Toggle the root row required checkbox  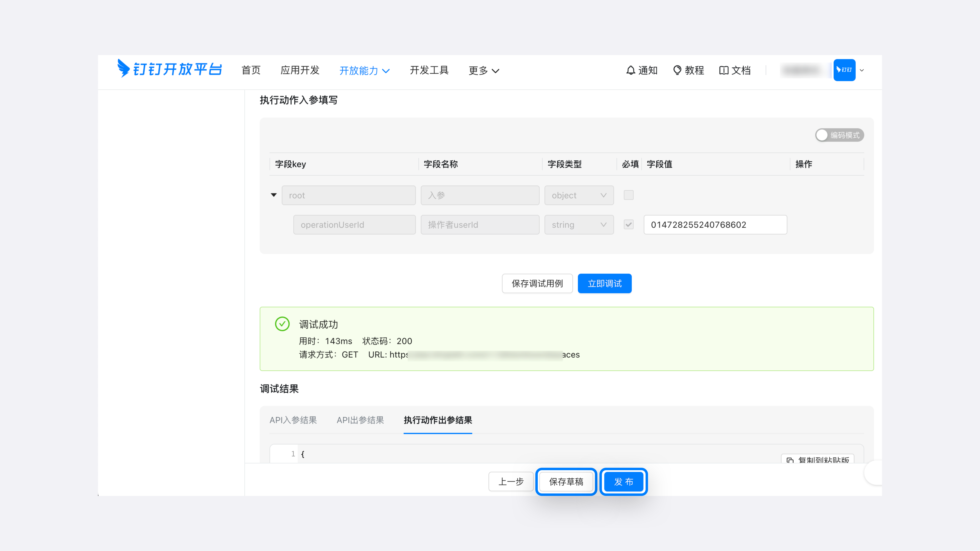tap(628, 195)
